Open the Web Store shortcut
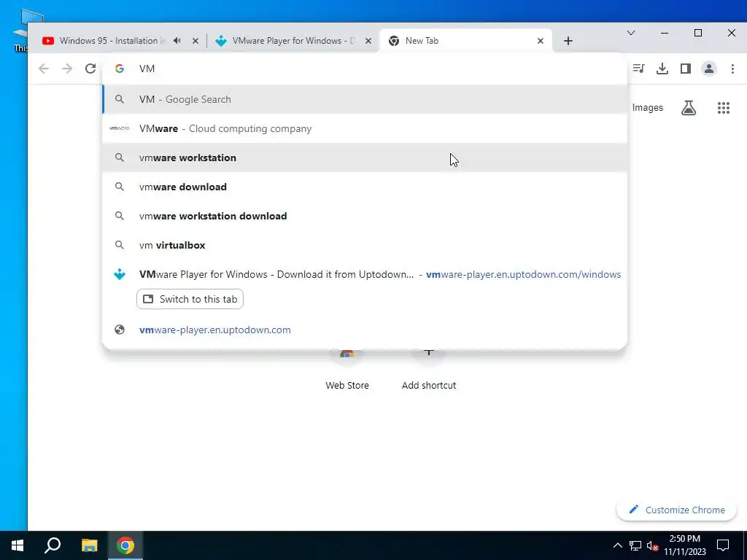The width and height of the screenshot is (747, 560). [347, 371]
